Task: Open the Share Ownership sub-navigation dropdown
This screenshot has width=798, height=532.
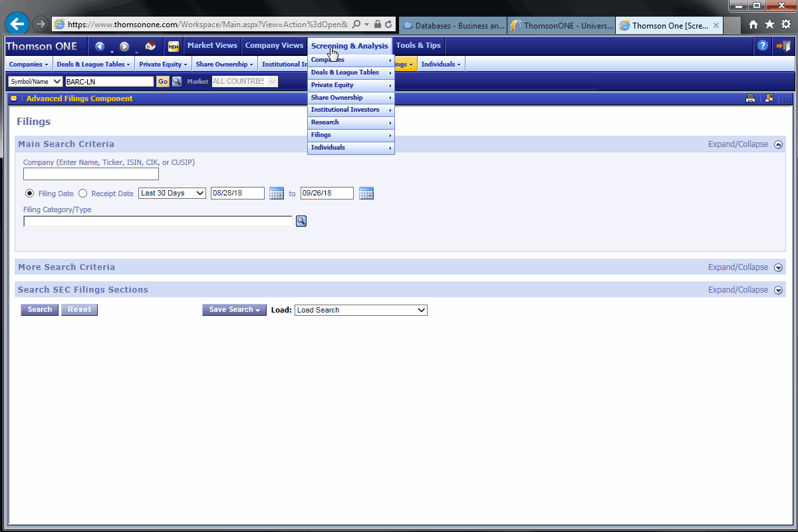Action: pyautogui.click(x=225, y=65)
